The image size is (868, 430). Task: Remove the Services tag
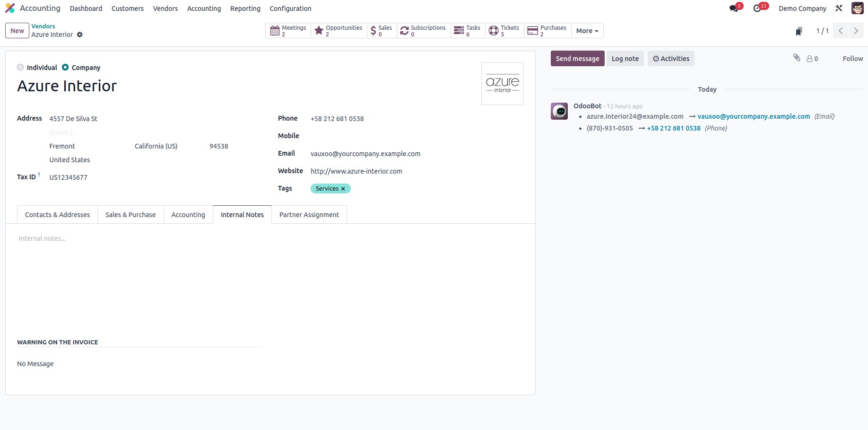click(x=343, y=189)
